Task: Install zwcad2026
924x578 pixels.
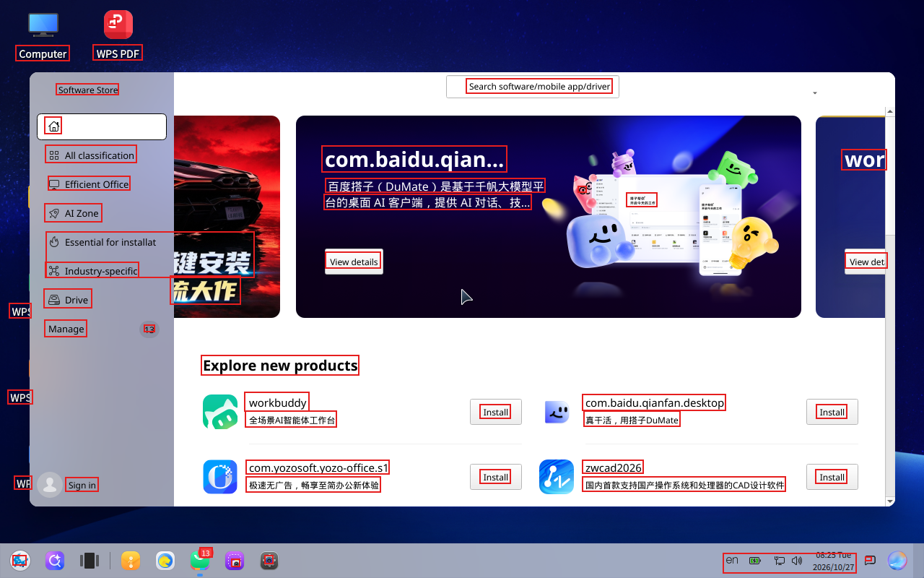Action: coord(832,477)
